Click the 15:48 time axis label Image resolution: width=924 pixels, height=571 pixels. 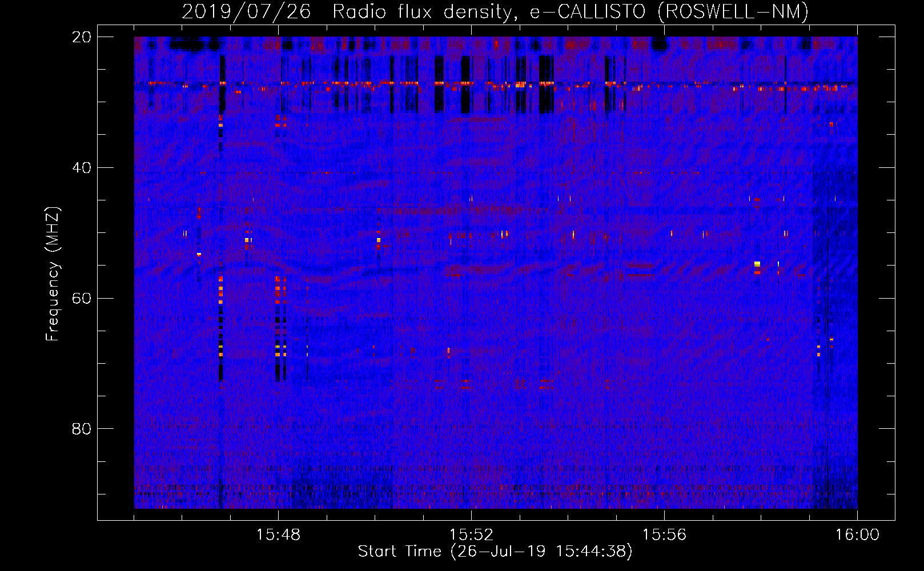tap(278, 535)
